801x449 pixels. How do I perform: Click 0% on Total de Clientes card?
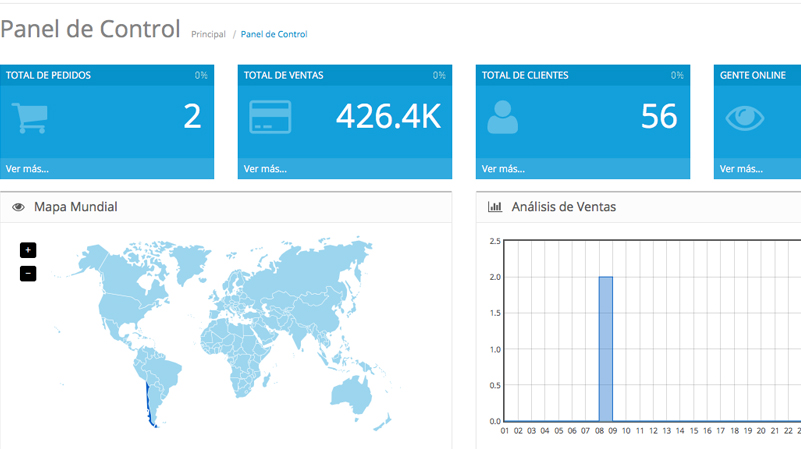click(x=677, y=75)
